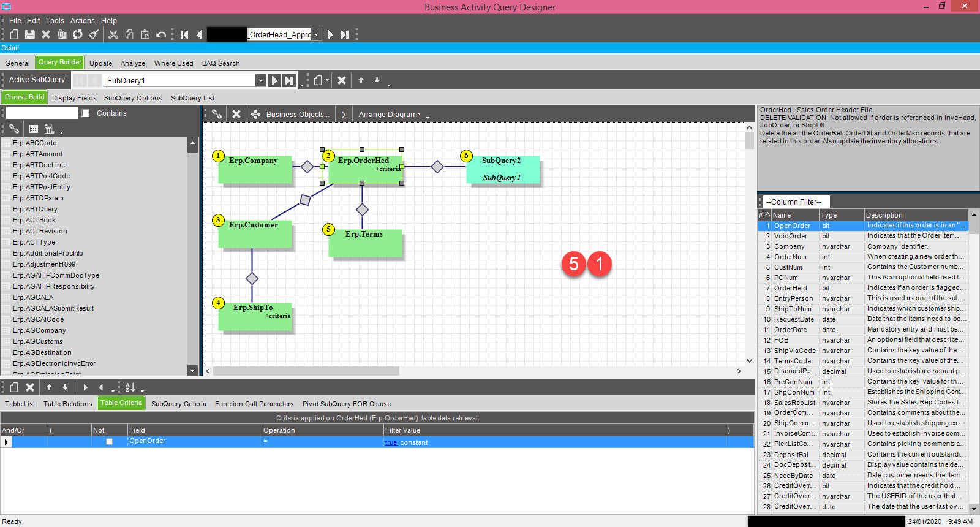Viewport: 980px width, 527px height.
Task: Click the Sigma aggregate icon
Action: point(344,115)
